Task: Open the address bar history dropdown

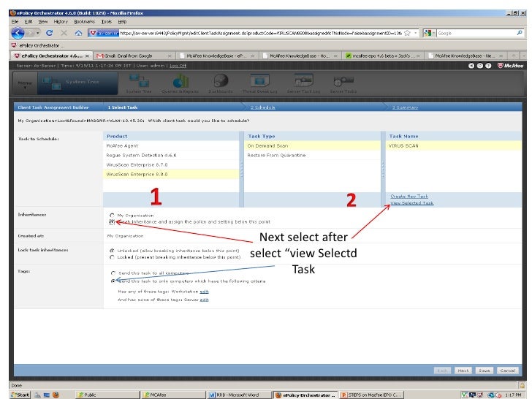Action: (x=416, y=33)
